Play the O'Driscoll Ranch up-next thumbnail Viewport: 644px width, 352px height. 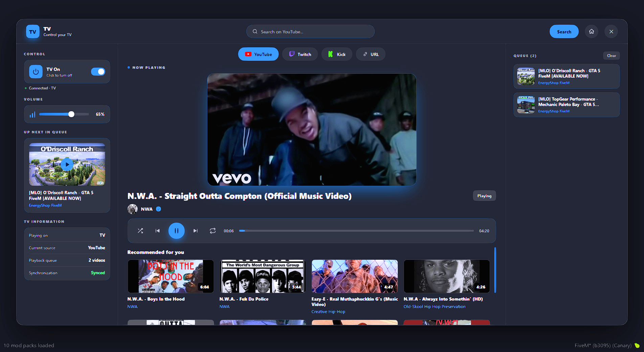point(67,165)
